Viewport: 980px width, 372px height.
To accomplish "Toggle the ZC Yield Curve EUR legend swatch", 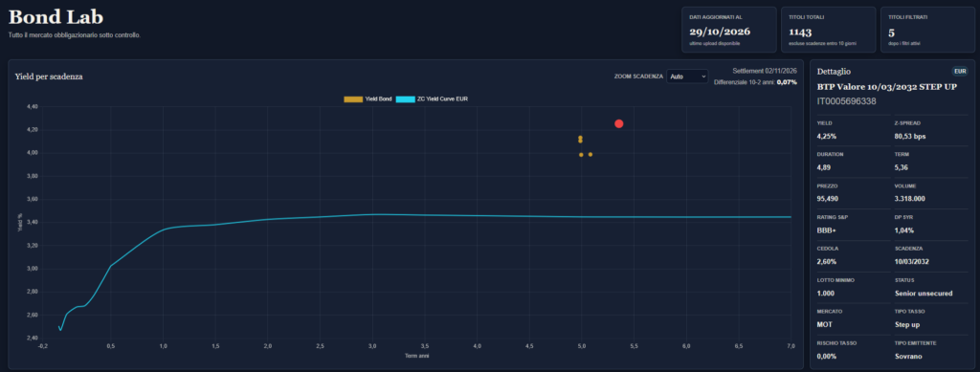I will pos(405,99).
